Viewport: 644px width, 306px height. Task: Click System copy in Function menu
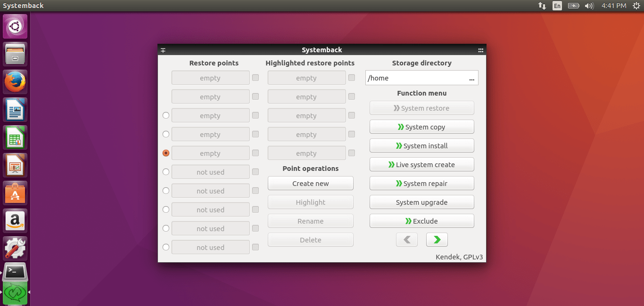click(x=421, y=127)
